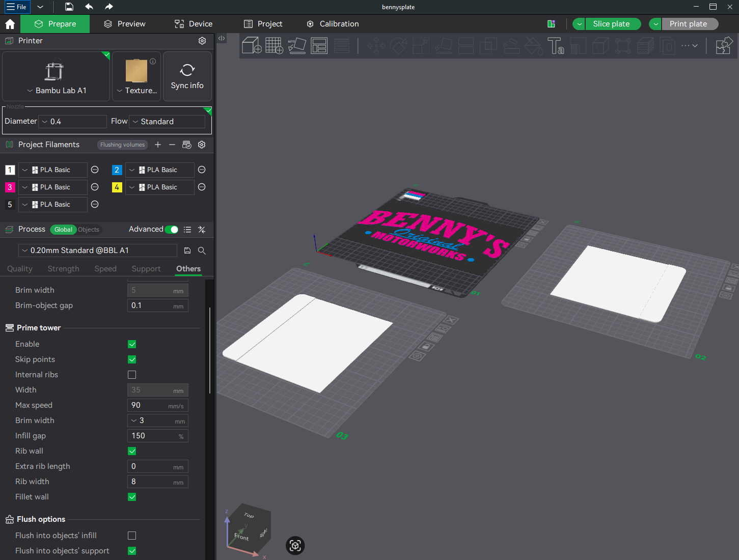Edit filament 1 preset with the ellipsis icon
Viewport: 739px width, 560px height.
point(95,170)
